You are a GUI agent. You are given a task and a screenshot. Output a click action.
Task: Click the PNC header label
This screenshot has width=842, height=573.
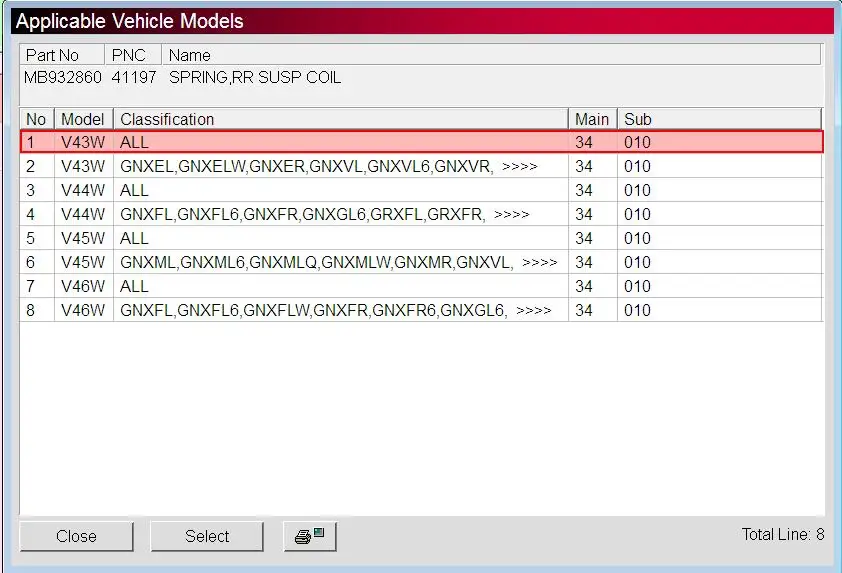click(x=128, y=55)
